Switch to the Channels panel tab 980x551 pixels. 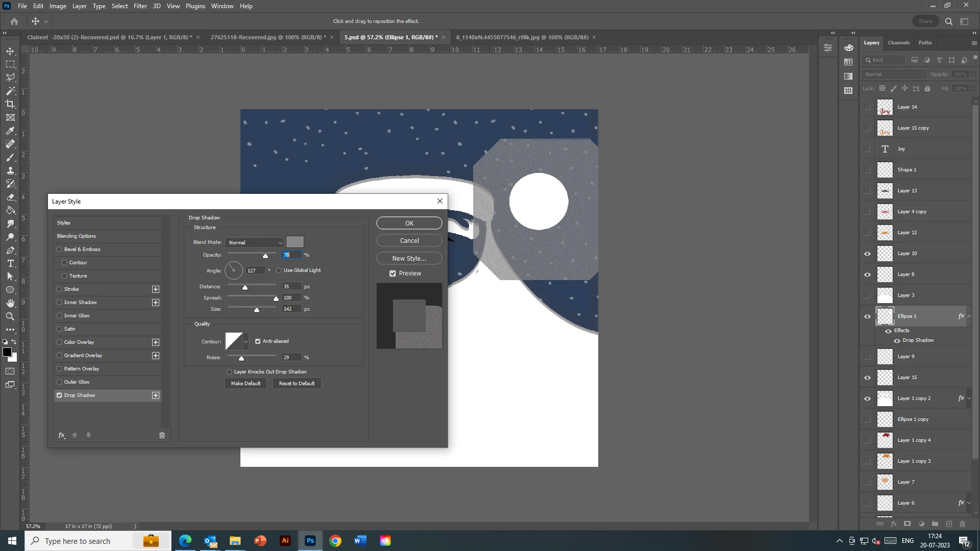[x=898, y=43]
